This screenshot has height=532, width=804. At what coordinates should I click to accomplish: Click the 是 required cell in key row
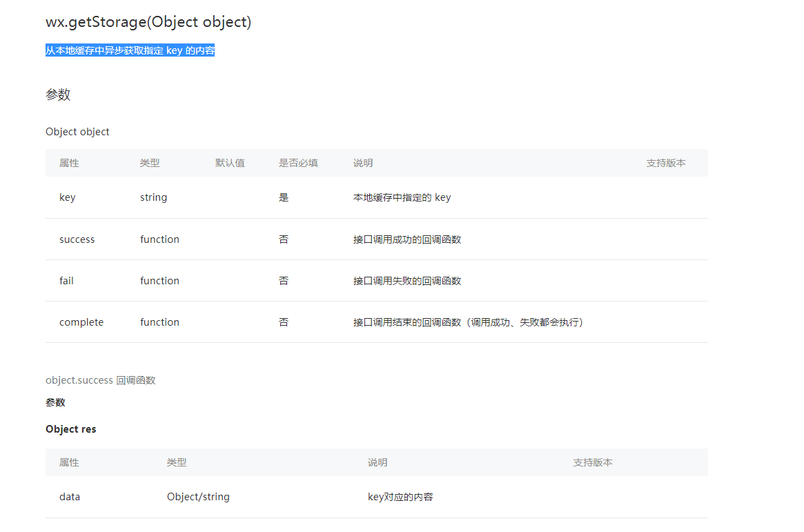click(284, 197)
